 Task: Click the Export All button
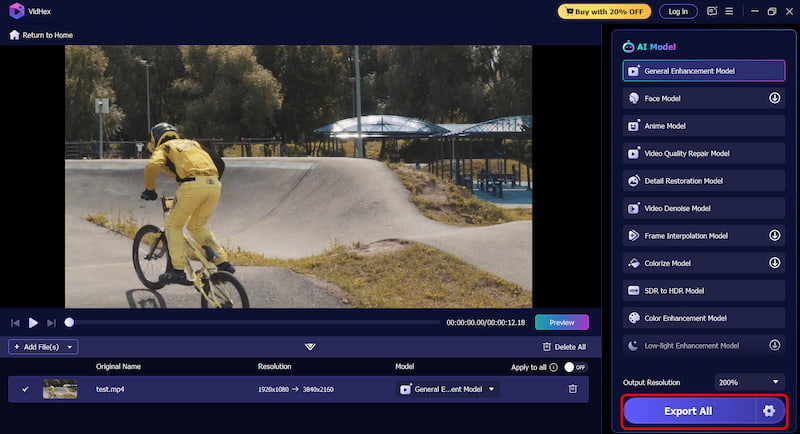point(689,411)
